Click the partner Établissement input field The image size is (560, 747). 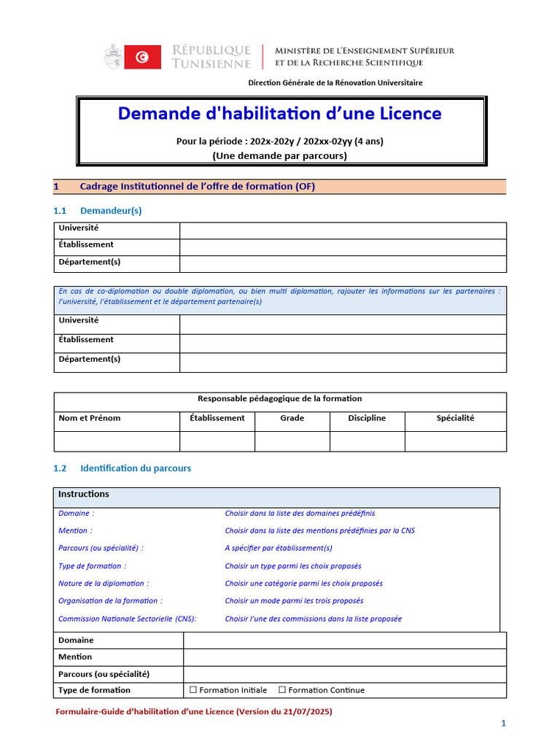tap(343, 344)
